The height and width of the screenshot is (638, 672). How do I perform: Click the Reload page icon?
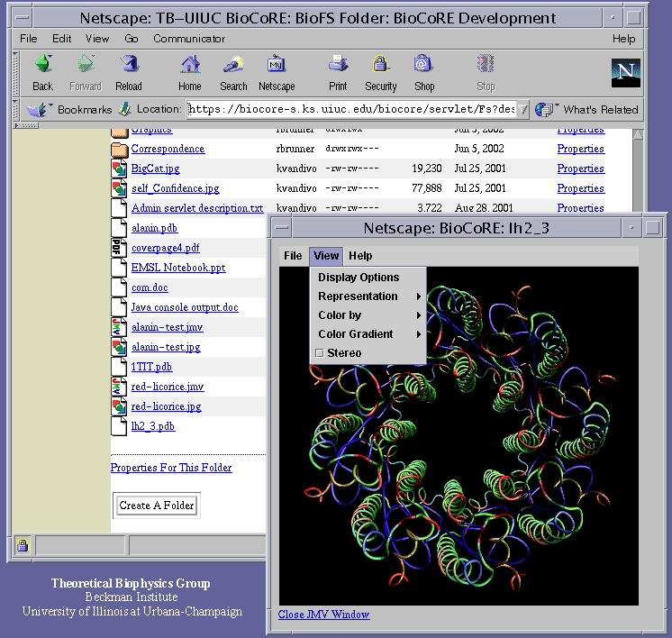[129, 65]
